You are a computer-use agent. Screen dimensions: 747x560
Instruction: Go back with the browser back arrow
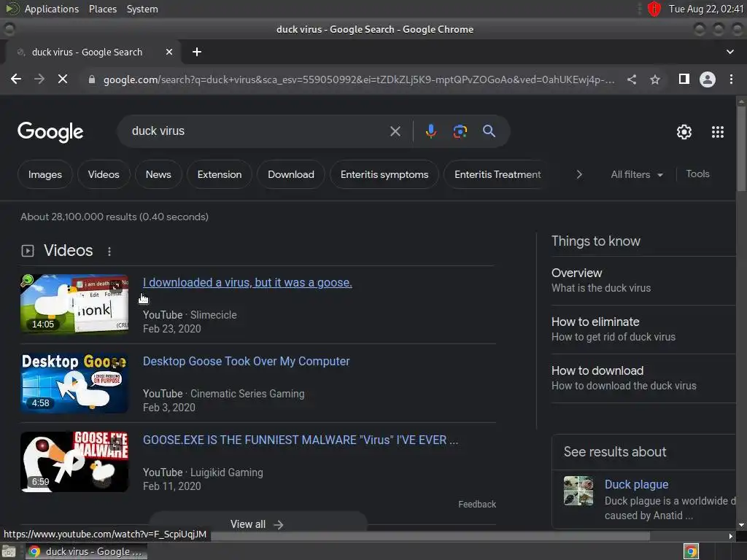click(16, 79)
